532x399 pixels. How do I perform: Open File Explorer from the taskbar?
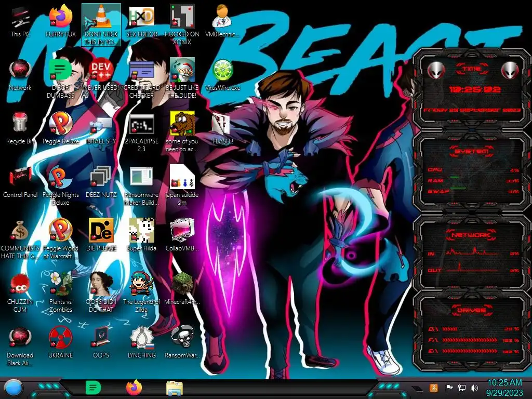tap(175, 388)
